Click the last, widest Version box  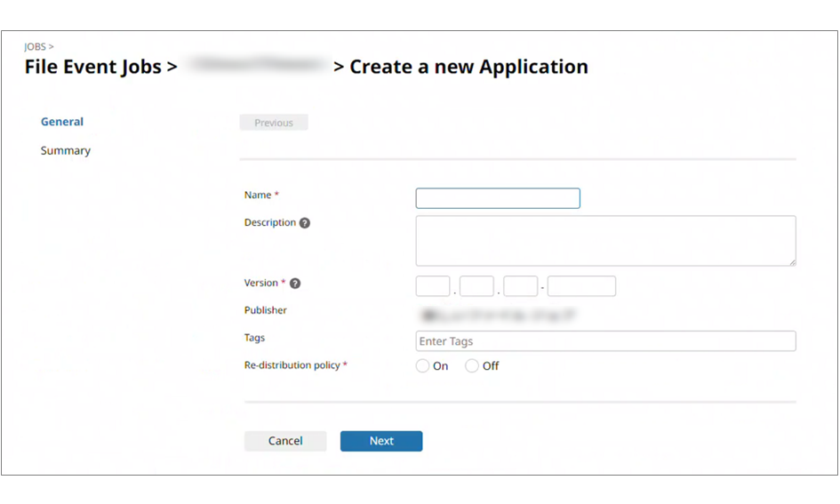(x=581, y=286)
